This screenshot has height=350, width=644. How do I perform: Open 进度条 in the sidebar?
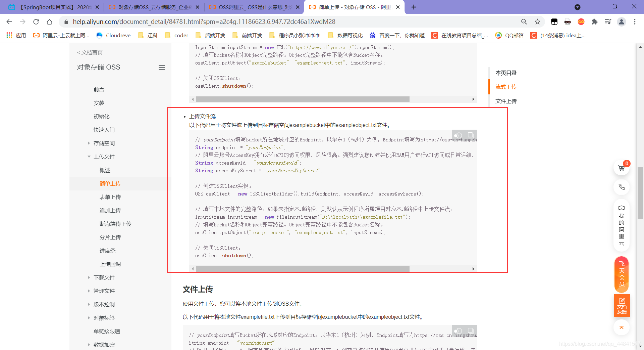(x=107, y=251)
